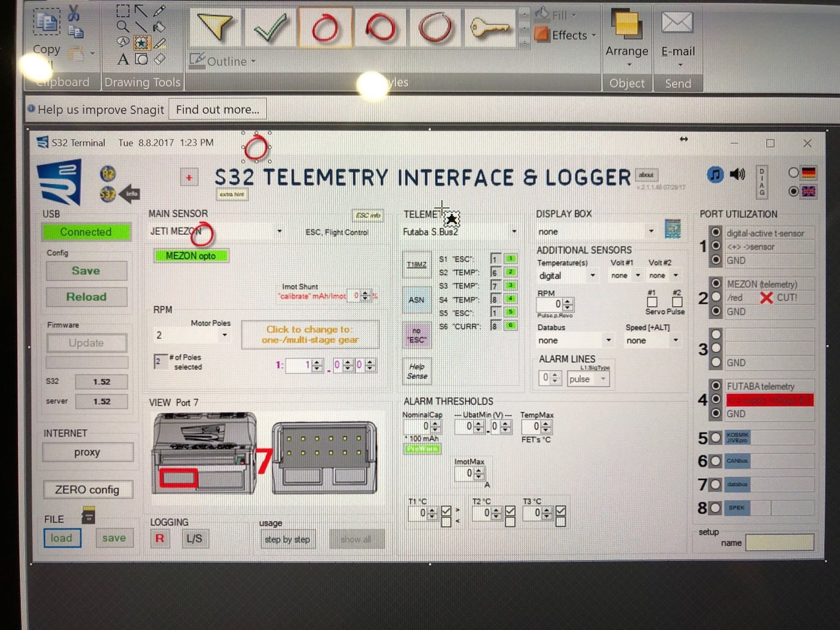Open Snagit Arrange menu
Screen dimensions: 840x630
click(x=627, y=37)
